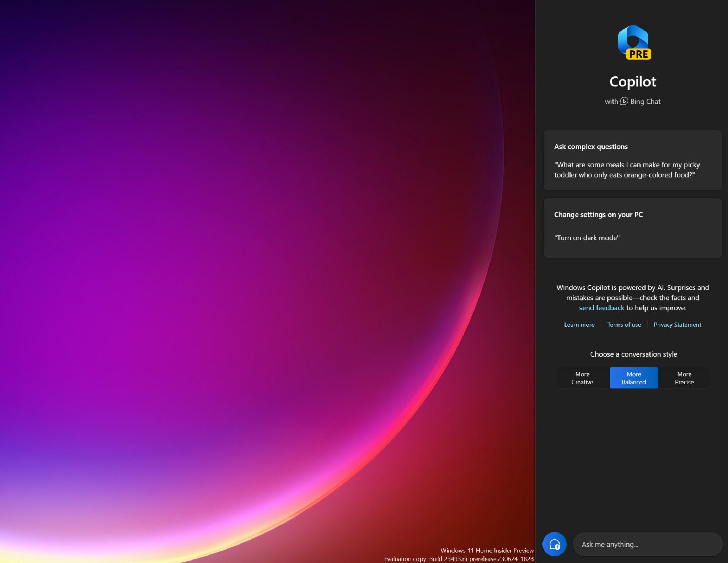Select the More Creative conversation style
This screenshot has height=563, width=728.
[582, 378]
